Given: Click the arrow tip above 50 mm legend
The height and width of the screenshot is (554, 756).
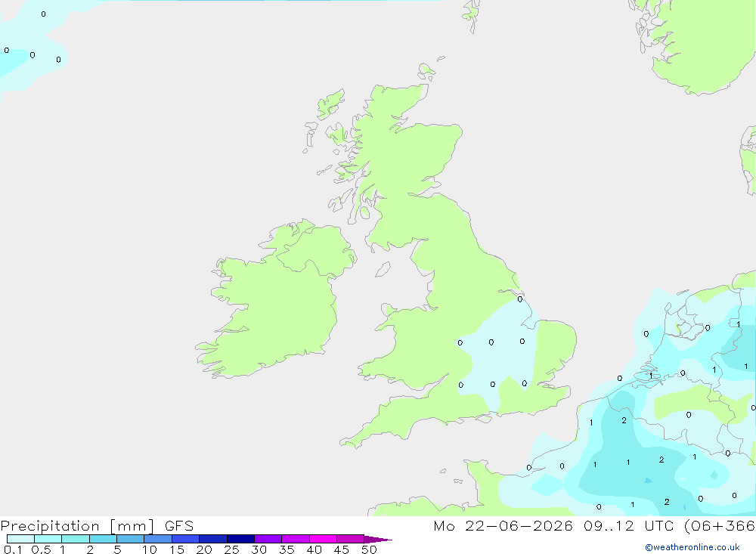Looking at the screenshot, I should click(x=377, y=539).
